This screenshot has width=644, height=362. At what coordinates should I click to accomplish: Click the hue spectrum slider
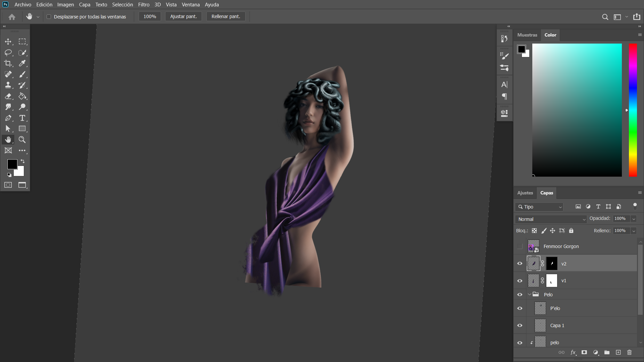point(633,110)
